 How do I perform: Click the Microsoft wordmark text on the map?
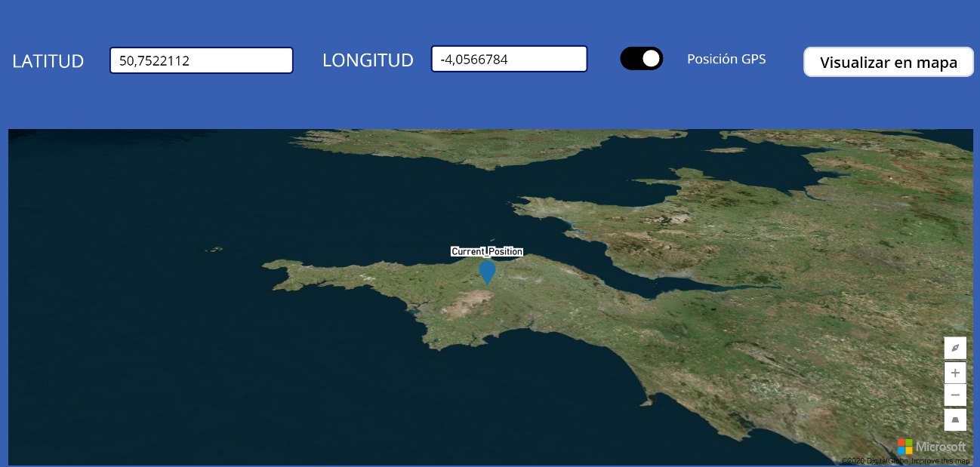(941, 447)
